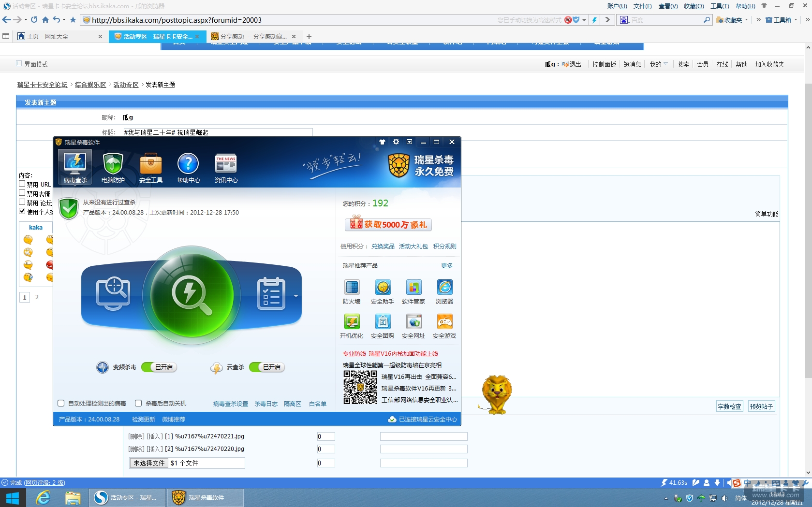The width and height of the screenshot is (812, 507).
Task: Open the 电脑防护 shield section
Action: (x=113, y=167)
